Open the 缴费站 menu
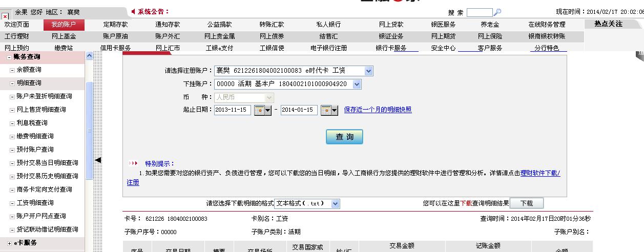 [x=64, y=48]
